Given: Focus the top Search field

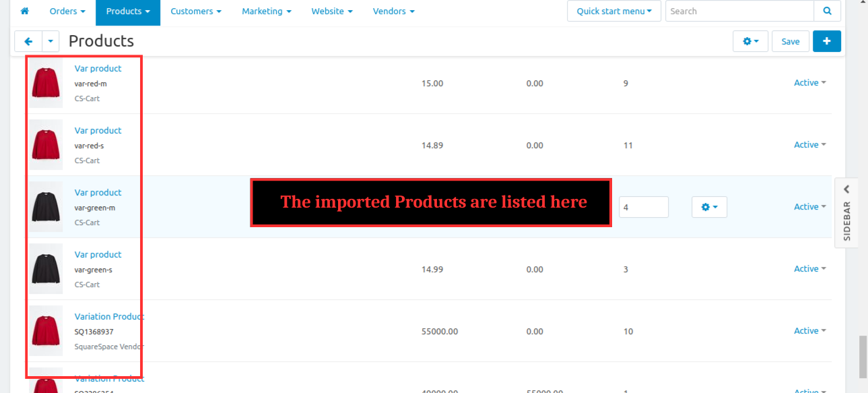Looking at the screenshot, I should pos(739,11).
